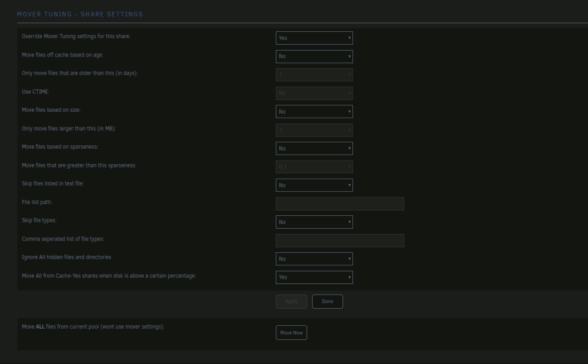Click the 'Skip files listed in text file' label
The width and height of the screenshot is (588, 364).
pyautogui.click(x=53, y=183)
